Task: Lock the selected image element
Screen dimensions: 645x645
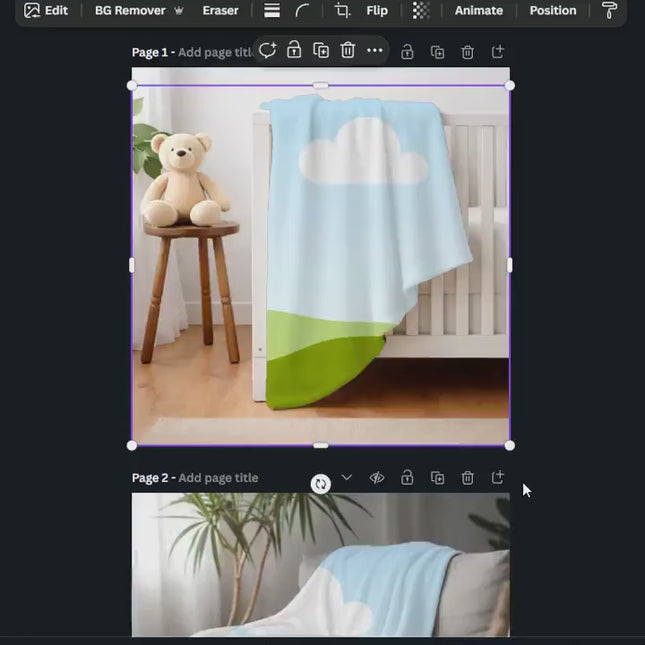Action: (294, 51)
